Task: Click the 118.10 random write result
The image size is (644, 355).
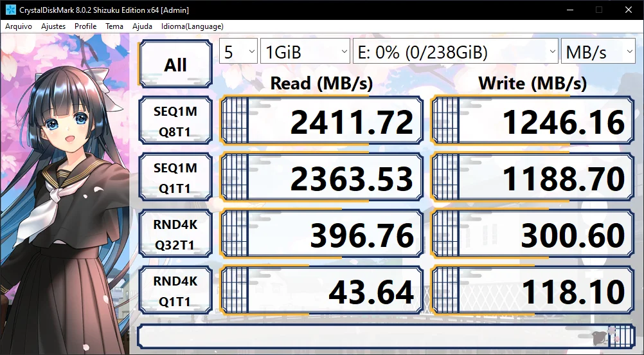Action: 532,291
